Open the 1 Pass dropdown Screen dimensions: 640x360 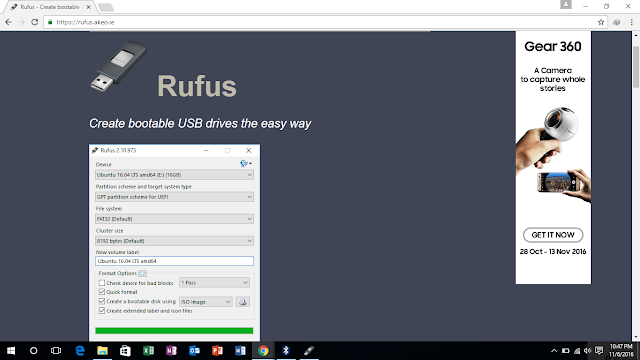point(214,282)
